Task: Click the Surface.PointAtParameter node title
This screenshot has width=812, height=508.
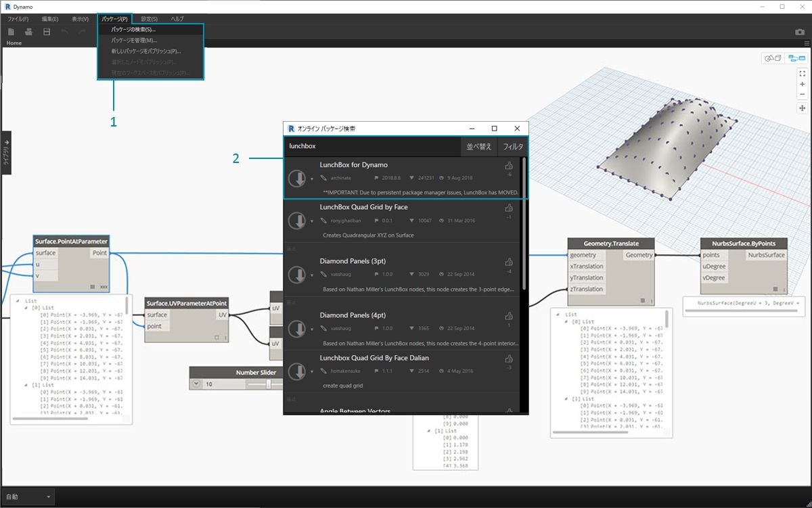Action: [x=71, y=241]
